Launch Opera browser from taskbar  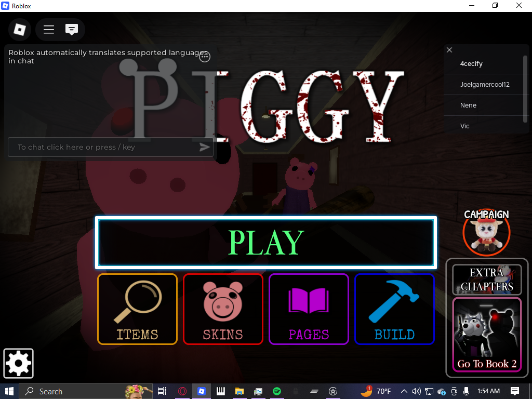(182, 391)
